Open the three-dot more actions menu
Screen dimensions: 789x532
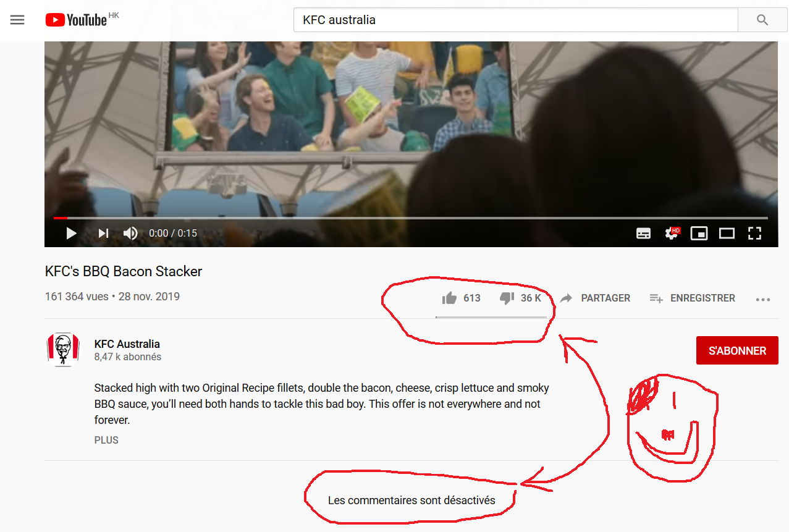point(763,300)
